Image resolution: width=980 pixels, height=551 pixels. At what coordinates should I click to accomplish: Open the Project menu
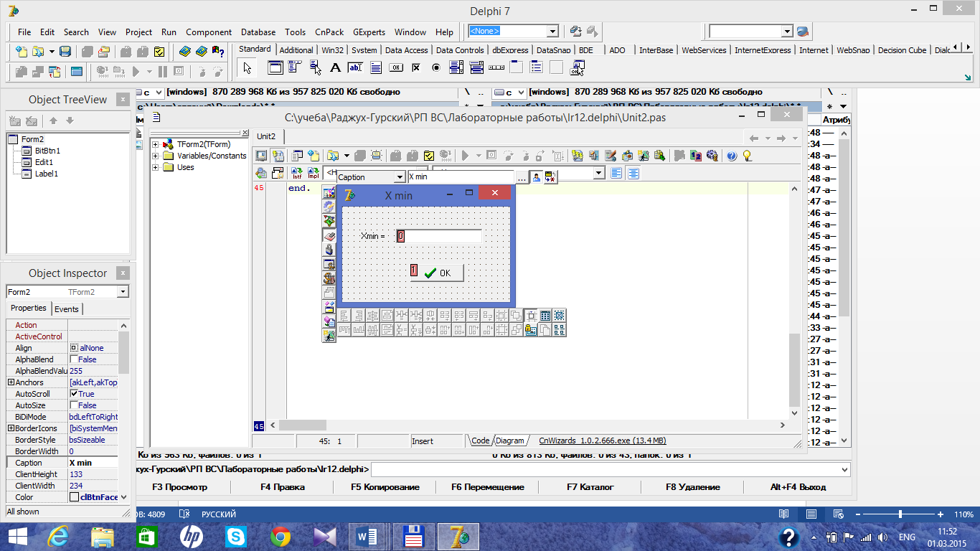[138, 32]
